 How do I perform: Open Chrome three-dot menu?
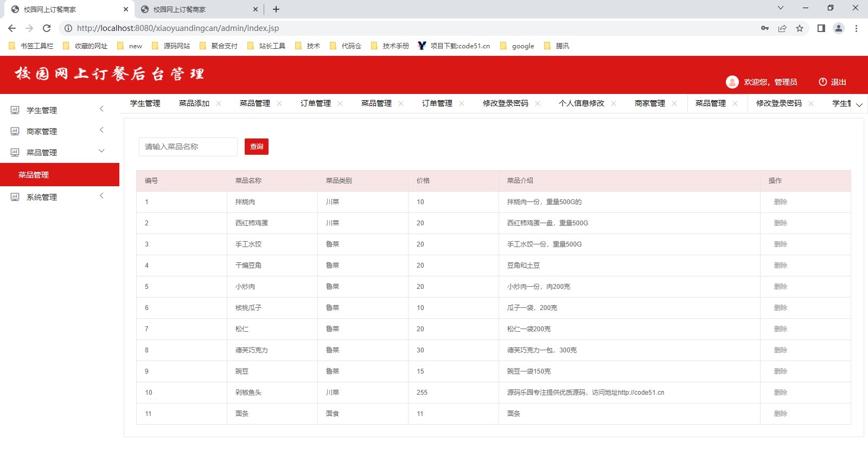coord(856,28)
